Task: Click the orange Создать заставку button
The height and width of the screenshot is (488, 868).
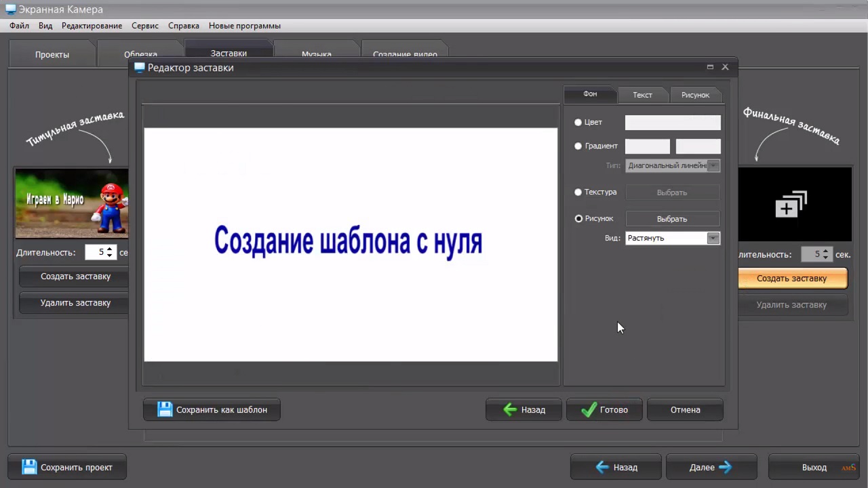Action: pos(791,279)
